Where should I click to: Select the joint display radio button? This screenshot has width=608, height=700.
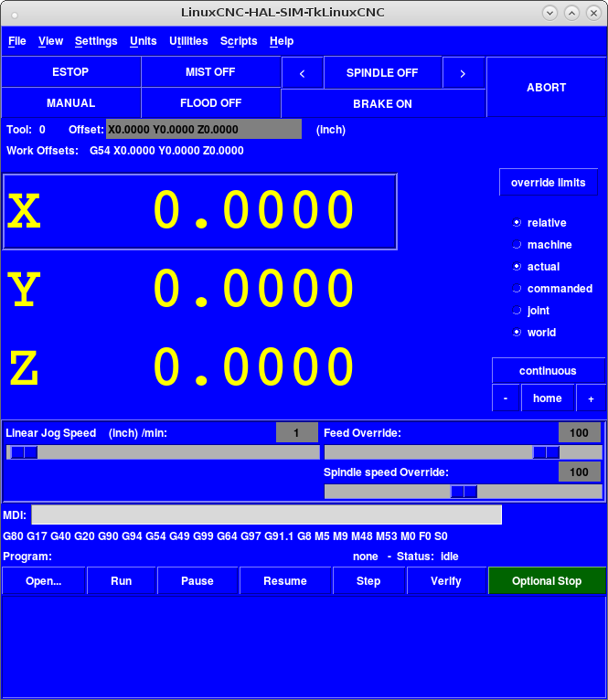pyautogui.click(x=517, y=311)
